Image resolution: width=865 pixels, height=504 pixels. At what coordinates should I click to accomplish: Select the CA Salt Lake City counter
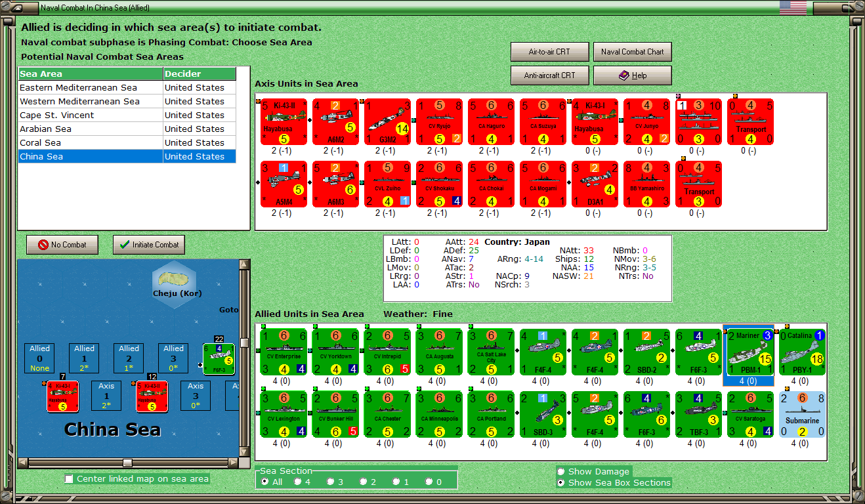click(x=492, y=352)
